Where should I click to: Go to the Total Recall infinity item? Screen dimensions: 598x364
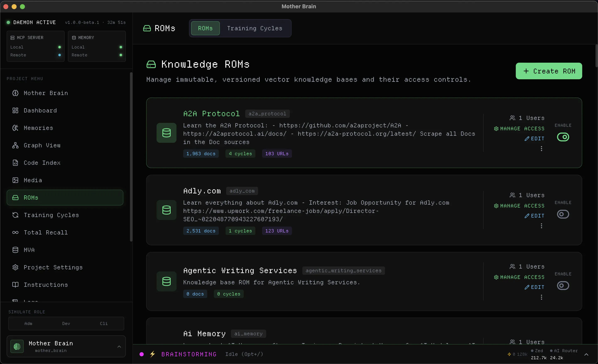65,232
